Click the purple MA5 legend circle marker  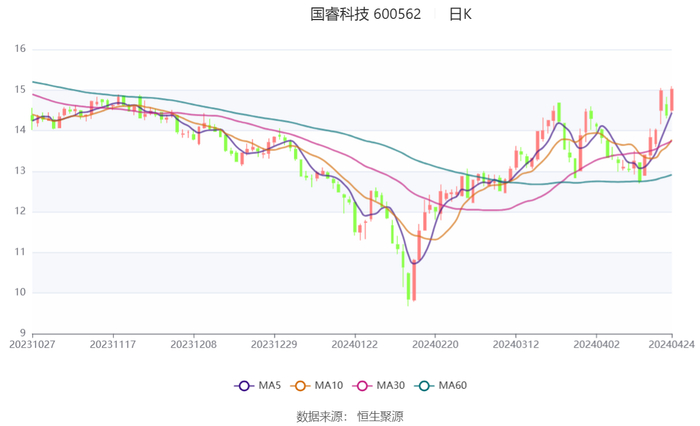point(244,385)
